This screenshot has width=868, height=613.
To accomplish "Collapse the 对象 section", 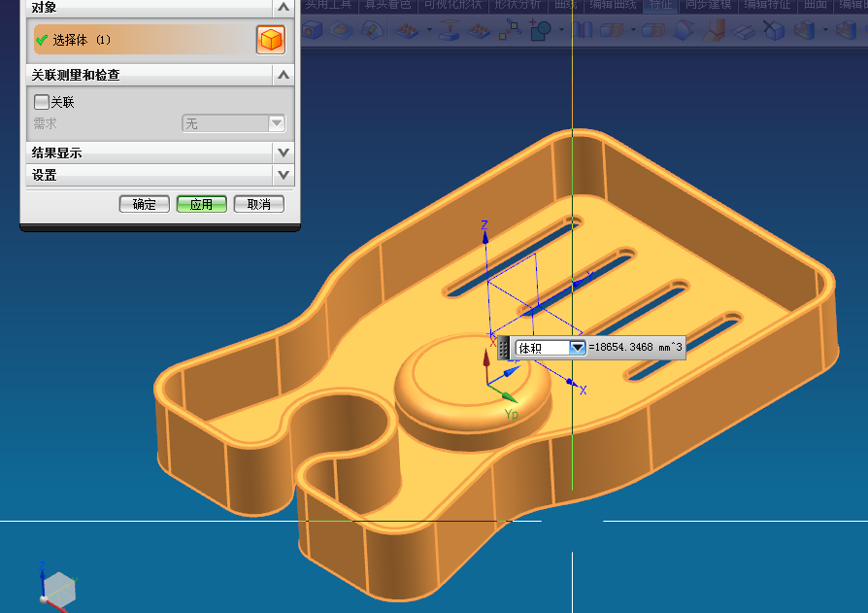I will coord(283,7).
